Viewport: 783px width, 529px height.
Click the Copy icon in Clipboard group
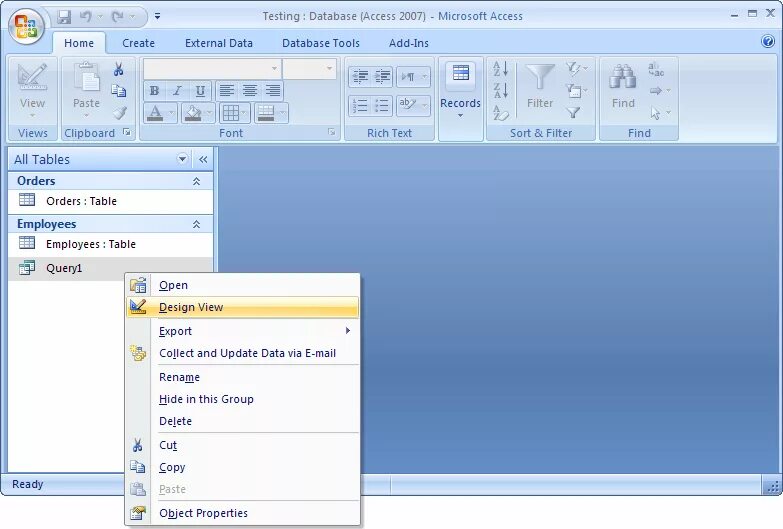coord(119,90)
